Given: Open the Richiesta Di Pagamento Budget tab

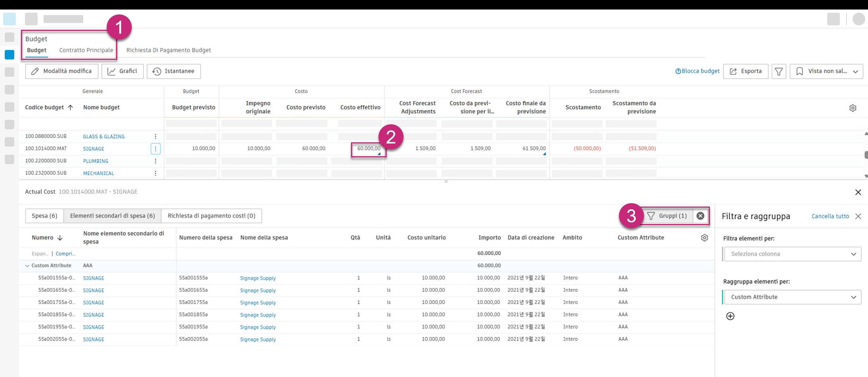Looking at the screenshot, I should pyautogui.click(x=168, y=50).
